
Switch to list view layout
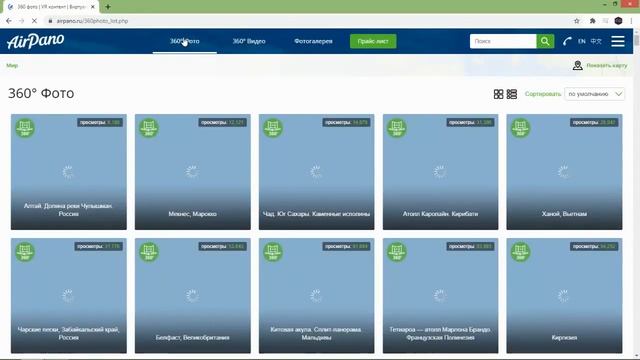click(512, 94)
